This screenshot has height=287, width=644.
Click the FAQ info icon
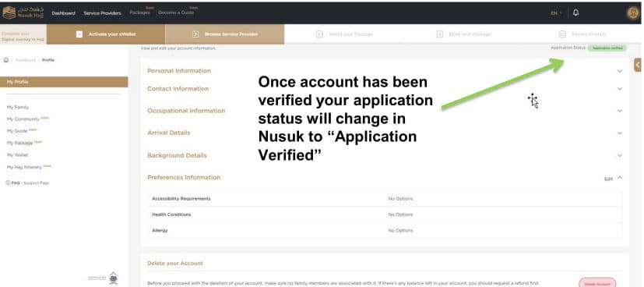(x=8, y=182)
